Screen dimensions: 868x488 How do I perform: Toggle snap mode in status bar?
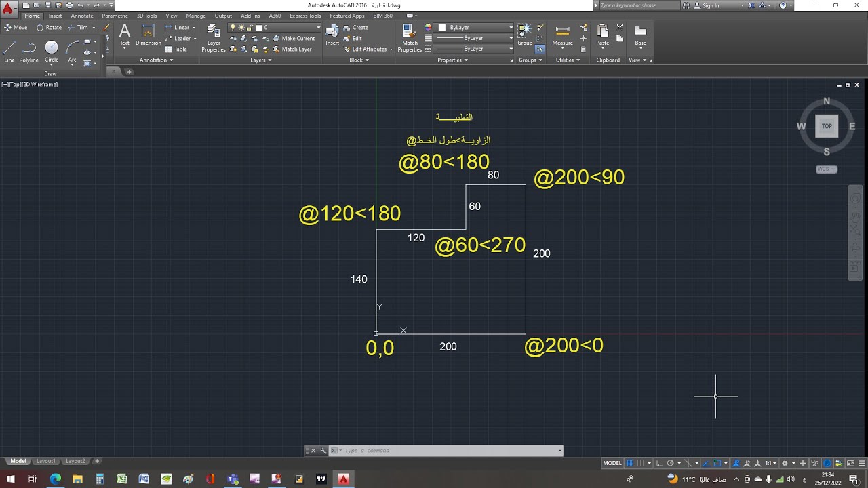[640, 463]
